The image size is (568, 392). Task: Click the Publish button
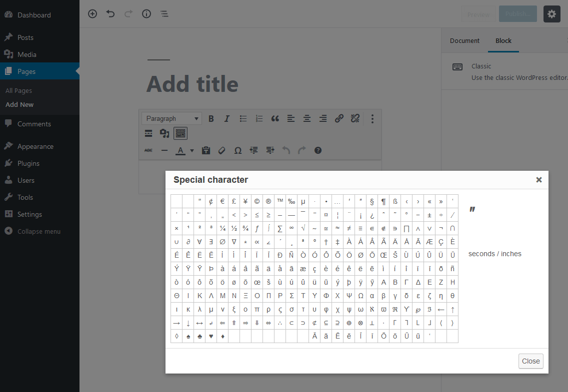click(x=518, y=14)
